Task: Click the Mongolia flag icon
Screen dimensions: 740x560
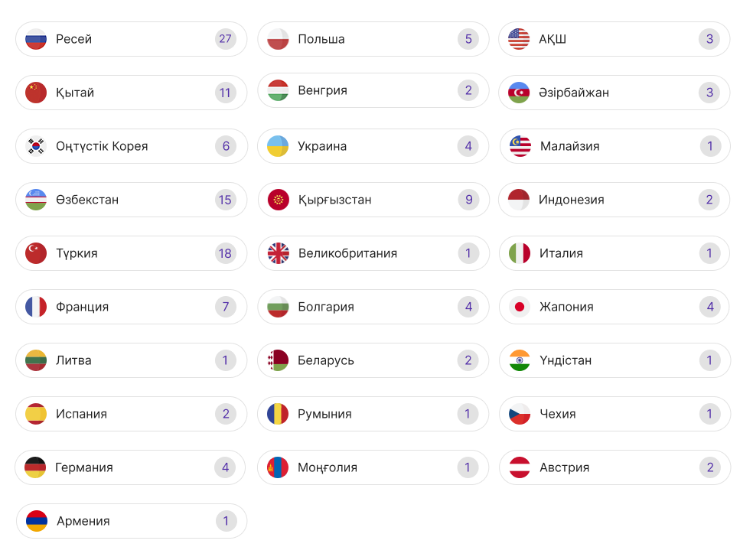Action: click(x=278, y=467)
